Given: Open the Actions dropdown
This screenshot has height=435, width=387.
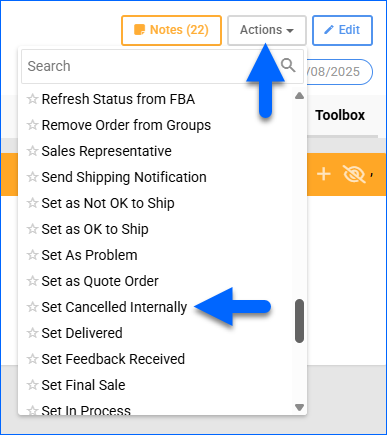Looking at the screenshot, I should (x=267, y=30).
